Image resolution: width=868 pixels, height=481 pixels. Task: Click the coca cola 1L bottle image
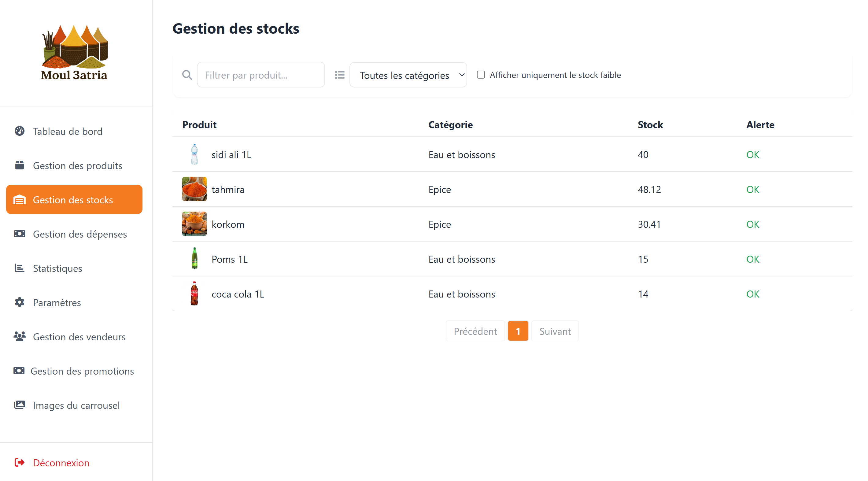(x=194, y=294)
